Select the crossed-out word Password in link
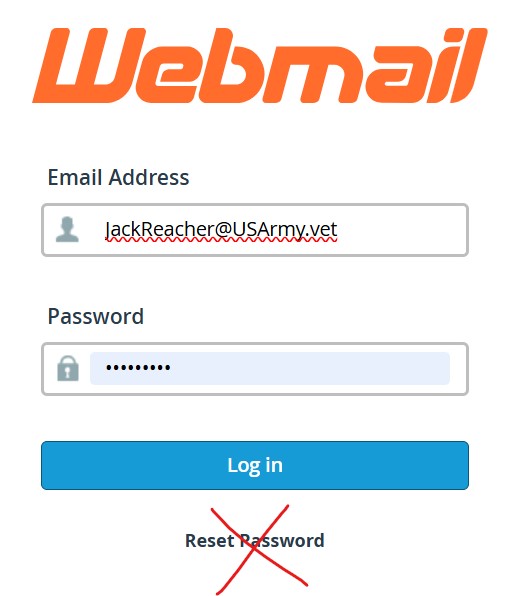The width and height of the screenshot is (526, 596). 283,541
